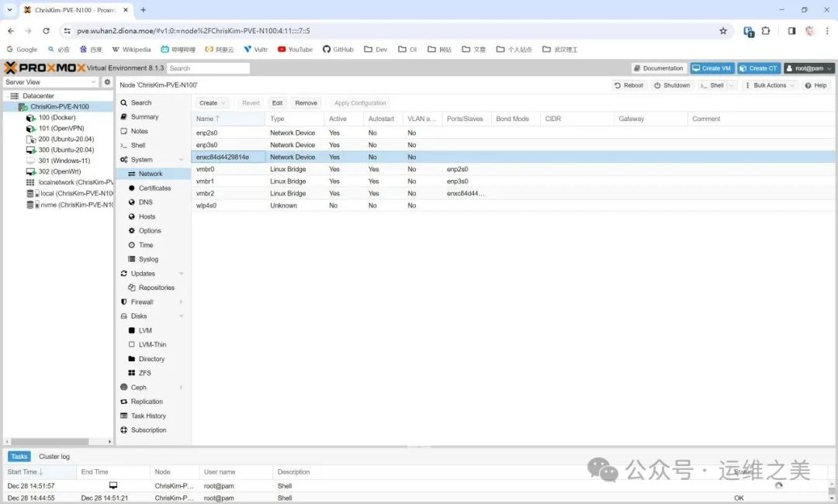Open the Firewall section in node menu
The height and width of the screenshot is (504, 838).
tap(141, 302)
